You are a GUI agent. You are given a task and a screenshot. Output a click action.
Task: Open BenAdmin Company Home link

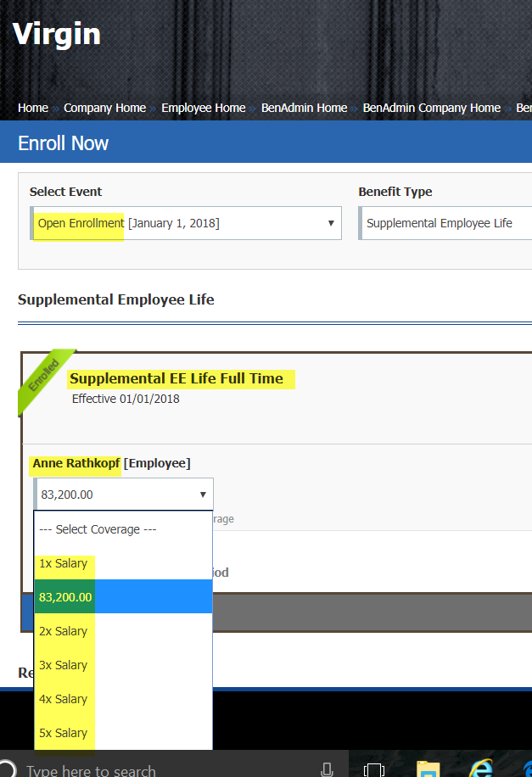431,108
